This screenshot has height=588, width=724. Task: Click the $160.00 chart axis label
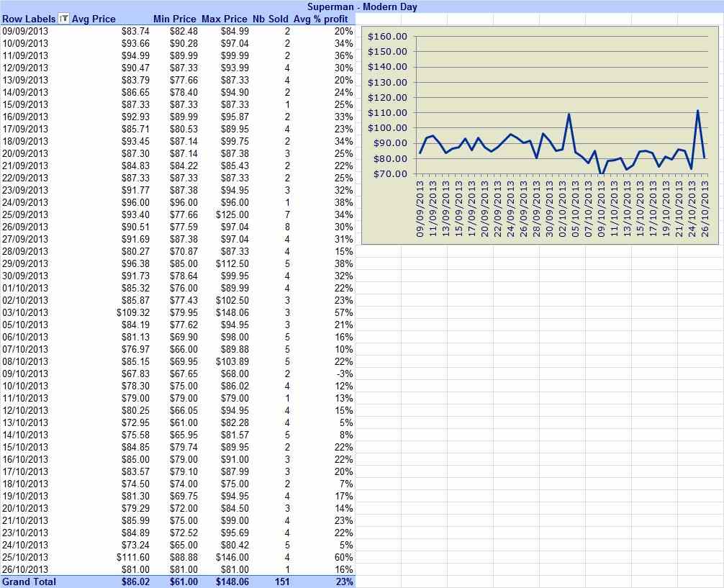[387, 37]
